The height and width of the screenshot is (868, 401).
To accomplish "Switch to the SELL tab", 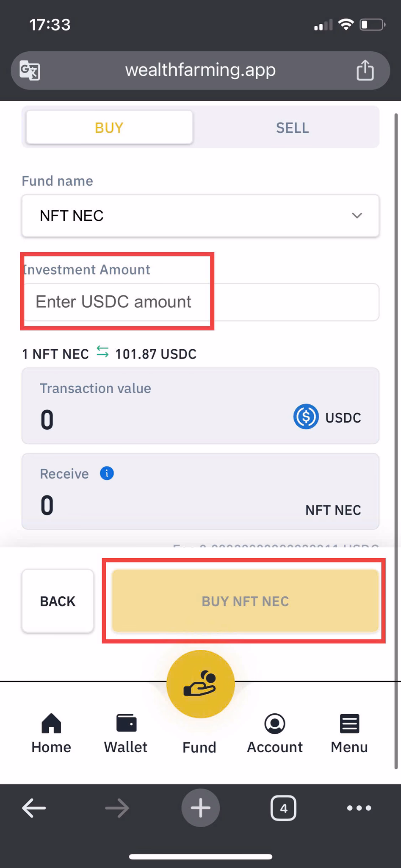I will click(292, 128).
